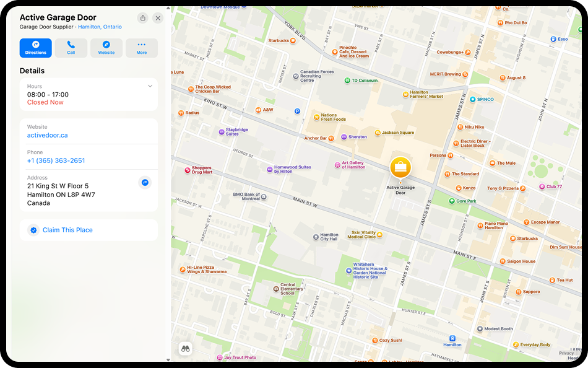Screen dimensions: 588x368
Task: Select the Staybridge Suites marker
Action: 221,132
